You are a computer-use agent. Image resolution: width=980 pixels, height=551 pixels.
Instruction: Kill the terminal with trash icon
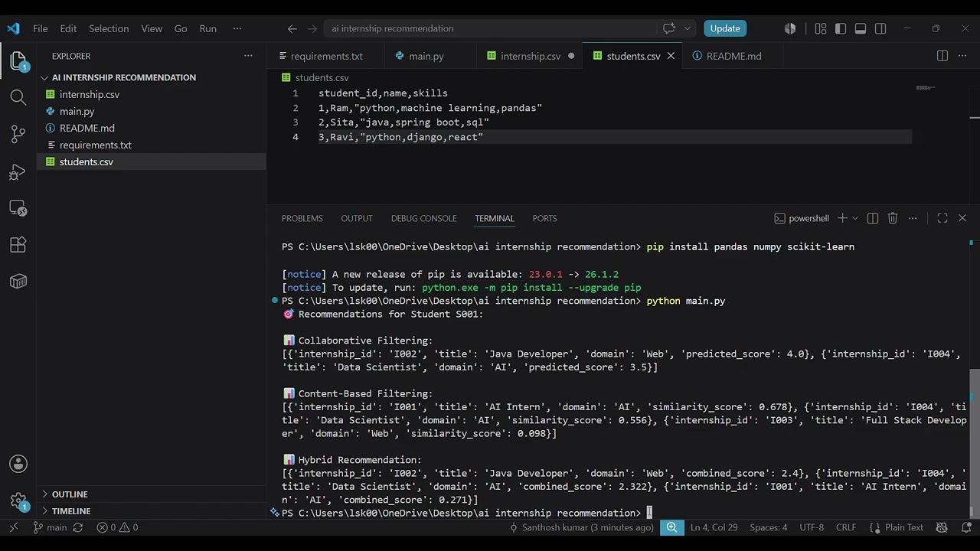click(893, 218)
